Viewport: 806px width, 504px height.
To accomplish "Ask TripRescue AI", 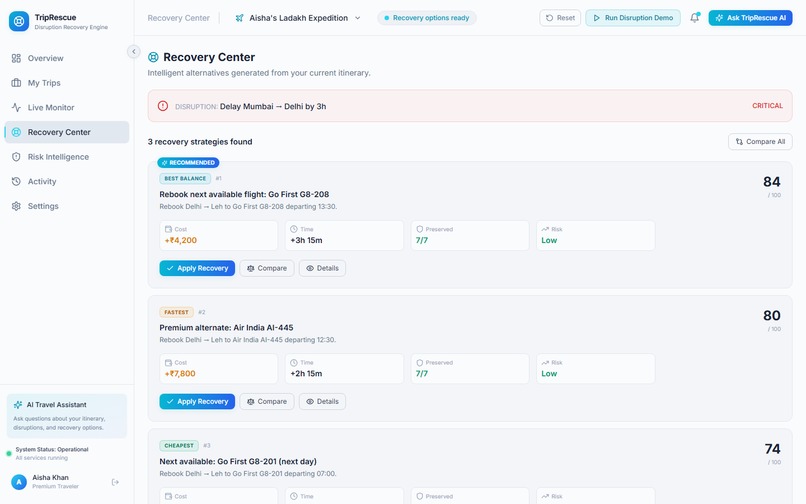I will pos(750,18).
